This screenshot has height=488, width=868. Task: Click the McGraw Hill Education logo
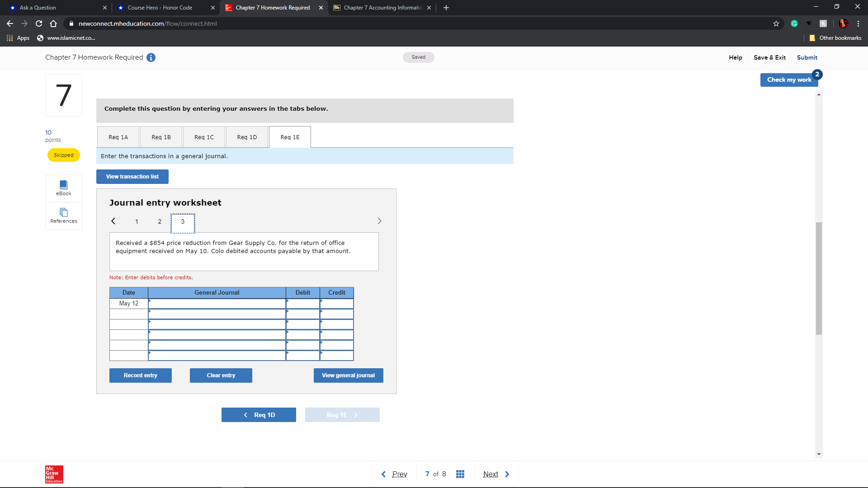54,474
